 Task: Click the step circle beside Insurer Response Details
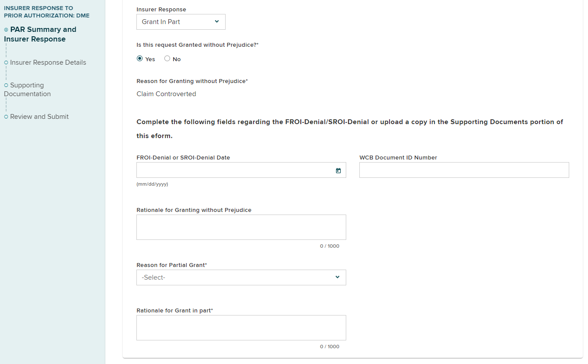pyautogui.click(x=6, y=62)
